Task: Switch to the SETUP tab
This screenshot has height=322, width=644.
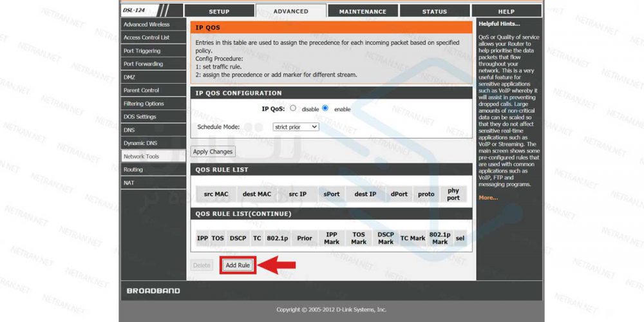Action: (218, 12)
